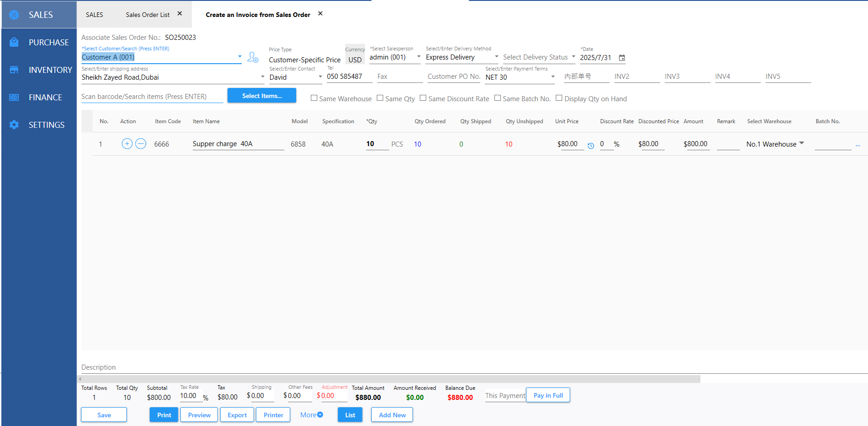Click the add customer icon
This screenshot has height=426, width=868.
pos(253,57)
